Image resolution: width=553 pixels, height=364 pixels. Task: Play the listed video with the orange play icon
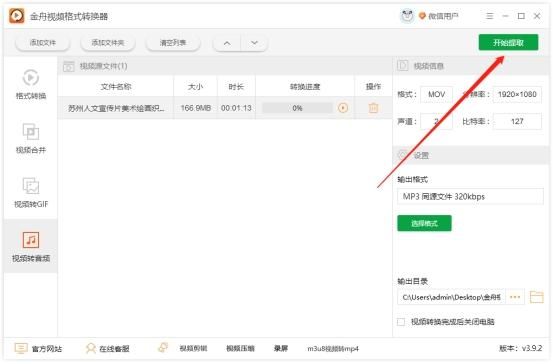click(343, 108)
